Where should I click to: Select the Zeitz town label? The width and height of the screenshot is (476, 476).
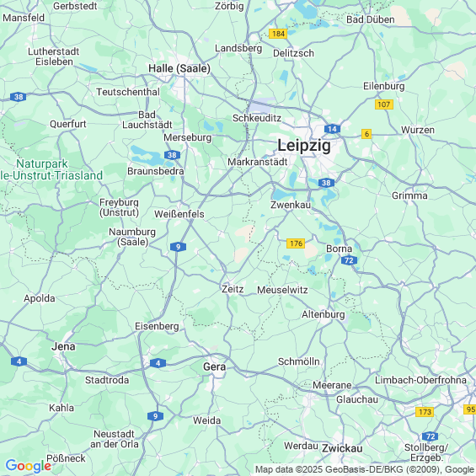coord(233,289)
